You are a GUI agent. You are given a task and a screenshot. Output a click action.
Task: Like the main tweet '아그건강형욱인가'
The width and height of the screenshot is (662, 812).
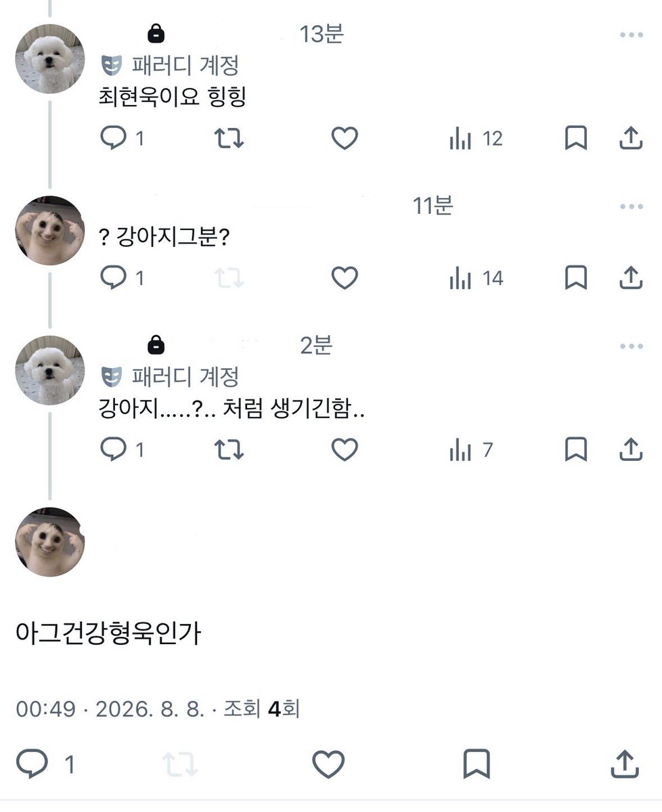[x=328, y=764]
